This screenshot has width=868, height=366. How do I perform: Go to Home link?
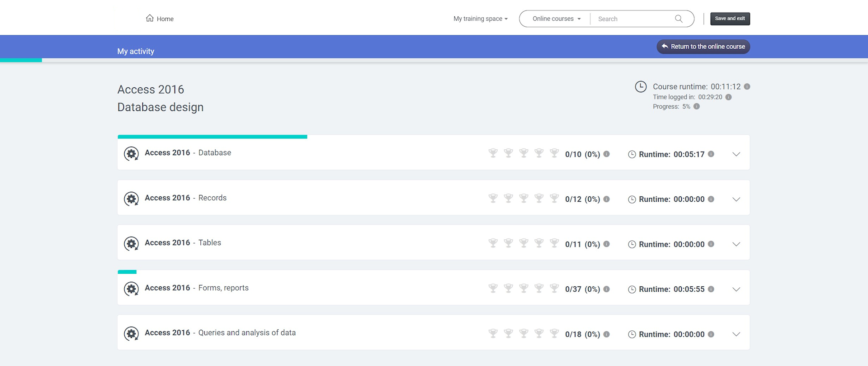tap(160, 19)
